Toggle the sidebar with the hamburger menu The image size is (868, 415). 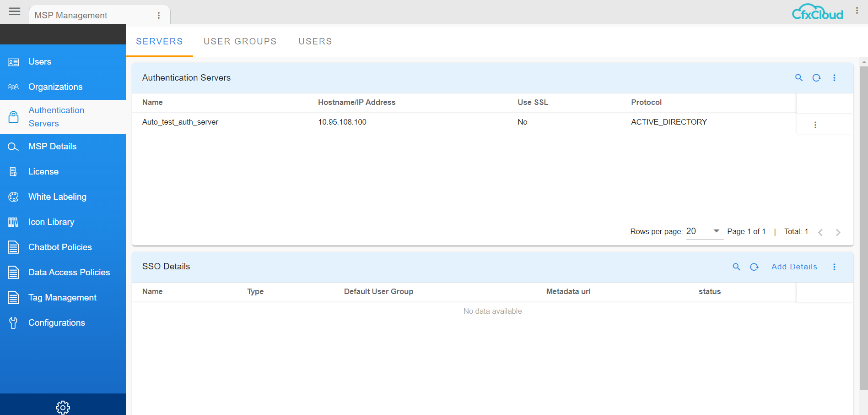[x=14, y=11]
